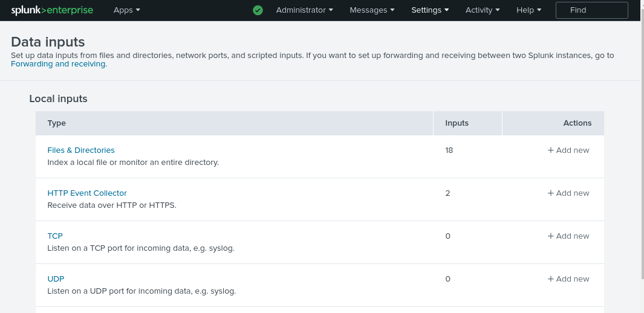
Task: Click the green health status check icon
Action: click(258, 10)
